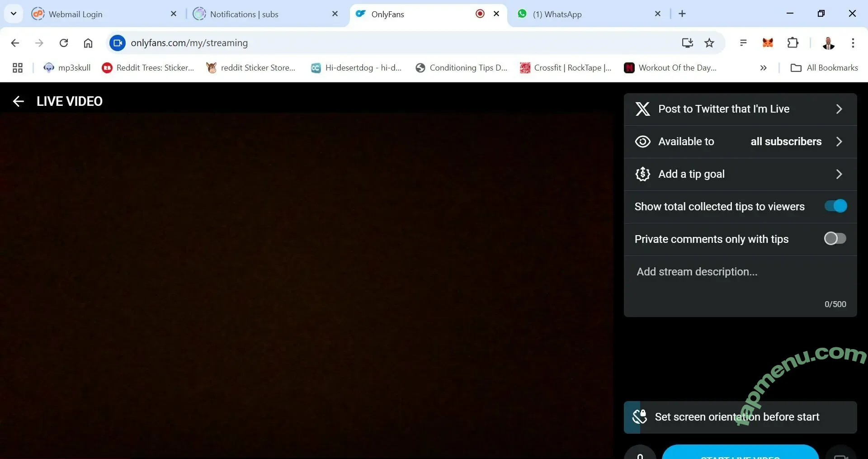Bookmark this page with the star icon
This screenshot has width=868, height=459.
[709, 43]
